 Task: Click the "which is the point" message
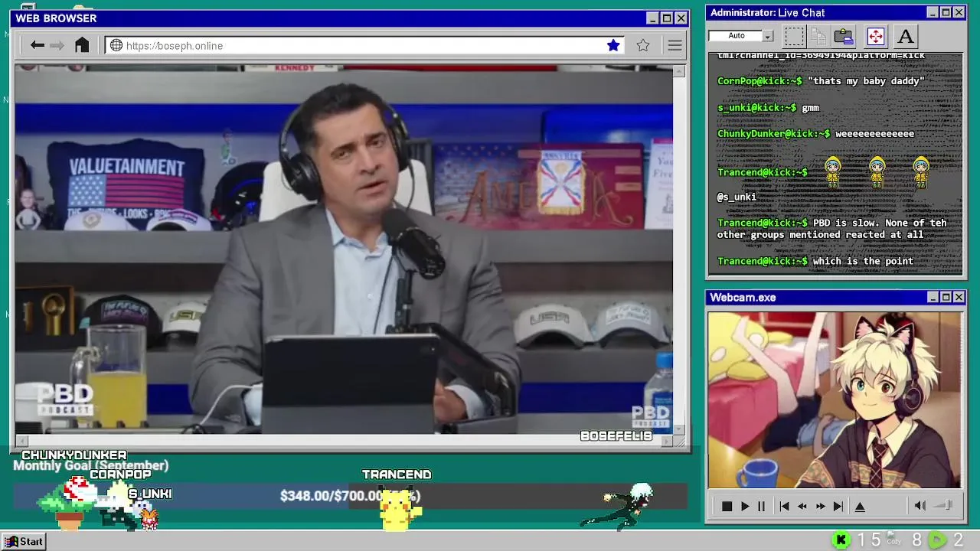click(863, 261)
